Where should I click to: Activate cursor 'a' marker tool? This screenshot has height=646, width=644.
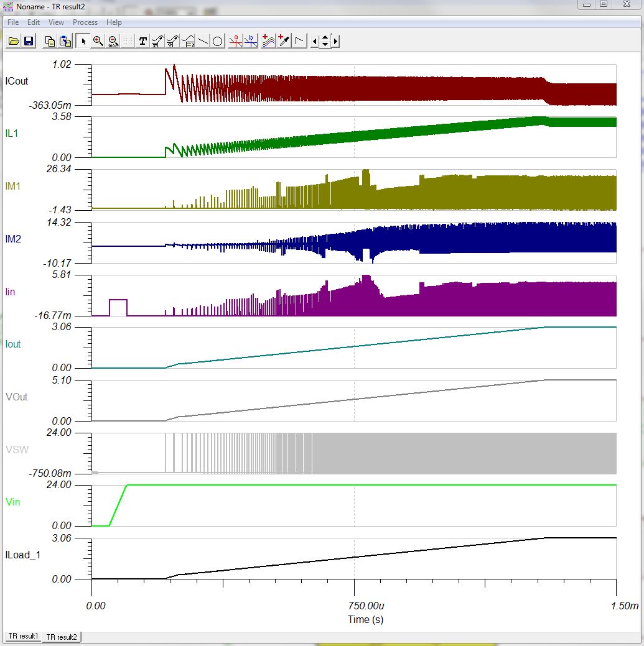coord(236,42)
